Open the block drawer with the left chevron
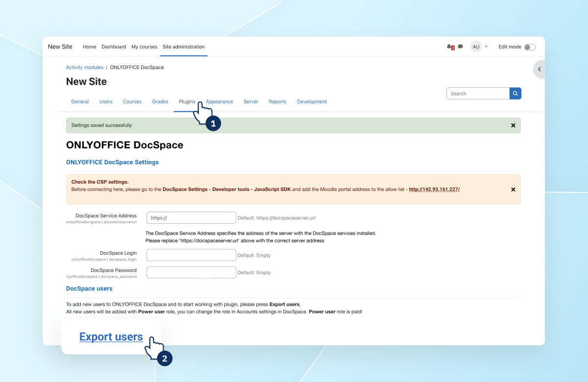This screenshot has width=588, height=382. pos(538,69)
